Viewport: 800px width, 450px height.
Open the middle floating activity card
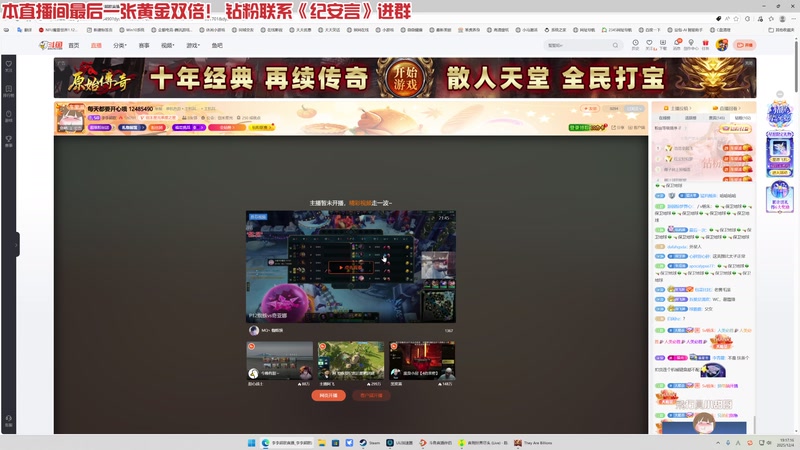(780, 155)
